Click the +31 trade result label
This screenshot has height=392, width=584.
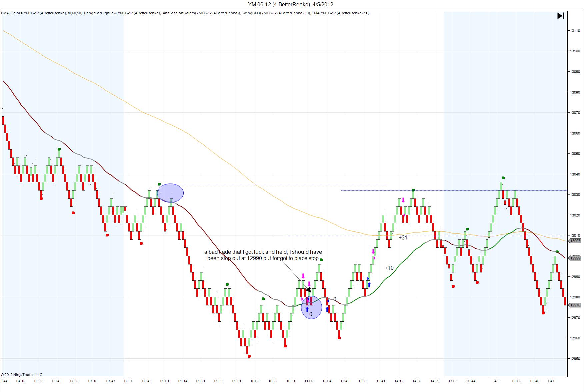coord(403,237)
